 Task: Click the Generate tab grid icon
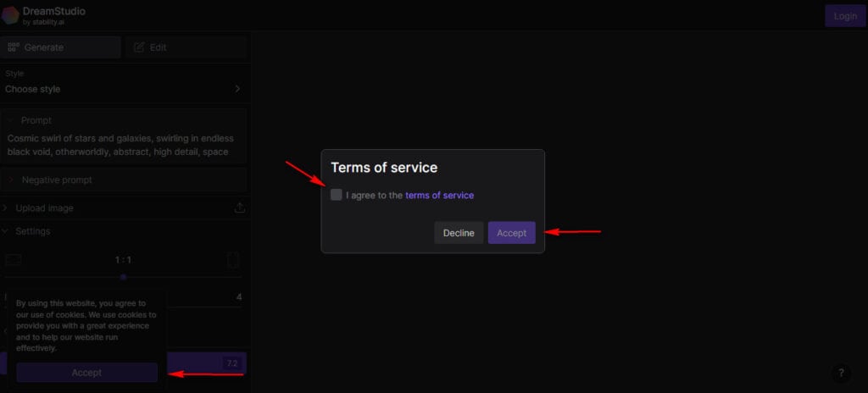point(13,47)
